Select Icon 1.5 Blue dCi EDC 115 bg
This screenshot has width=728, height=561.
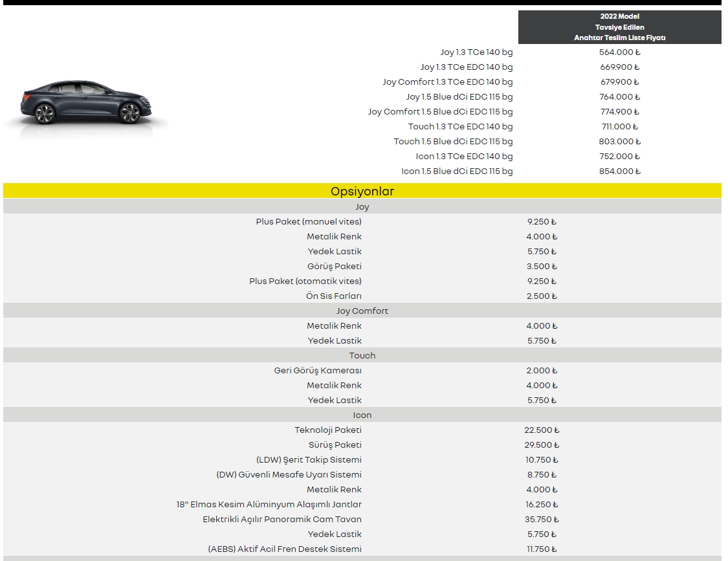coord(457,171)
